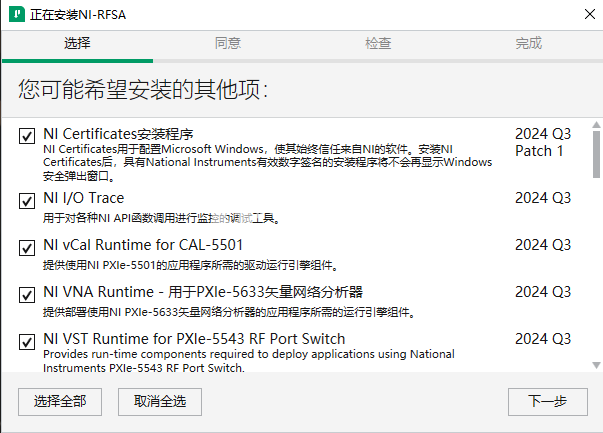Click the 选择全部 button
This screenshot has height=433, width=603.
60,402
